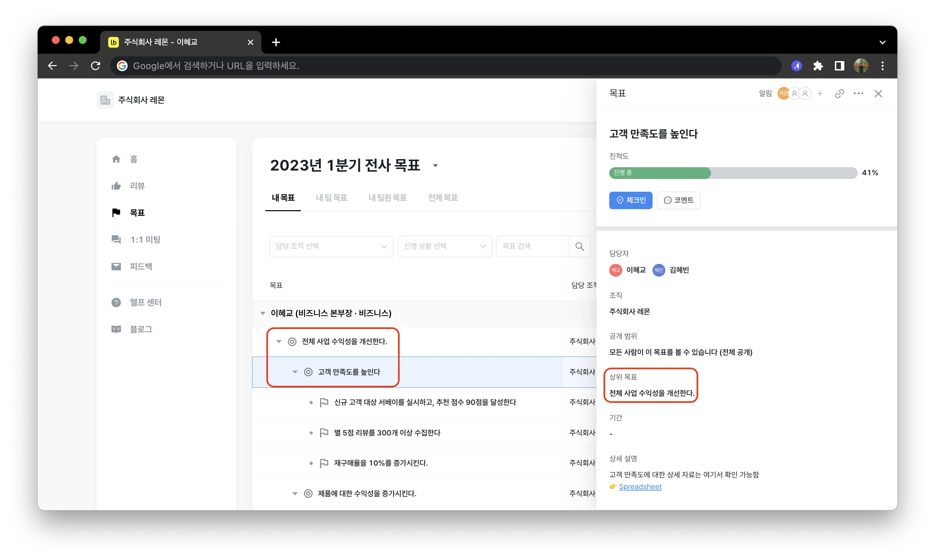935x560 pixels.
Task: Collapse the 이혜교 (비즈니스 본부장) group
Action: (263, 313)
